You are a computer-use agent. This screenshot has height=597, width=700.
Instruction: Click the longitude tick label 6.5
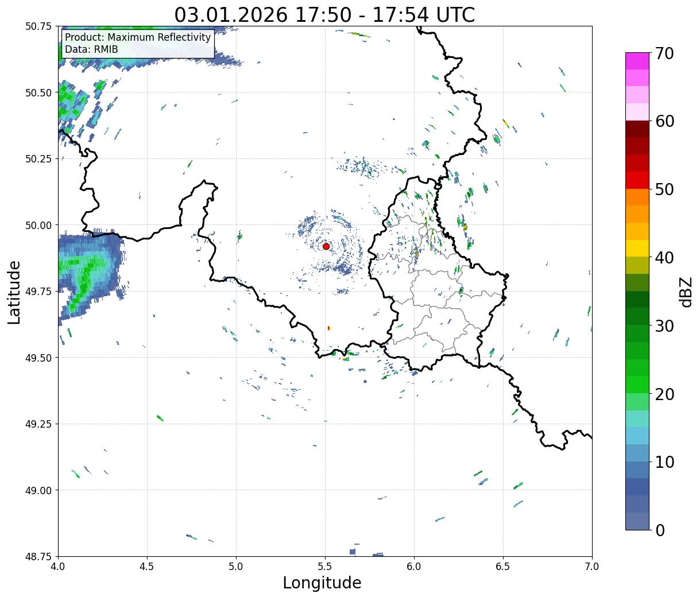click(503, 566)
